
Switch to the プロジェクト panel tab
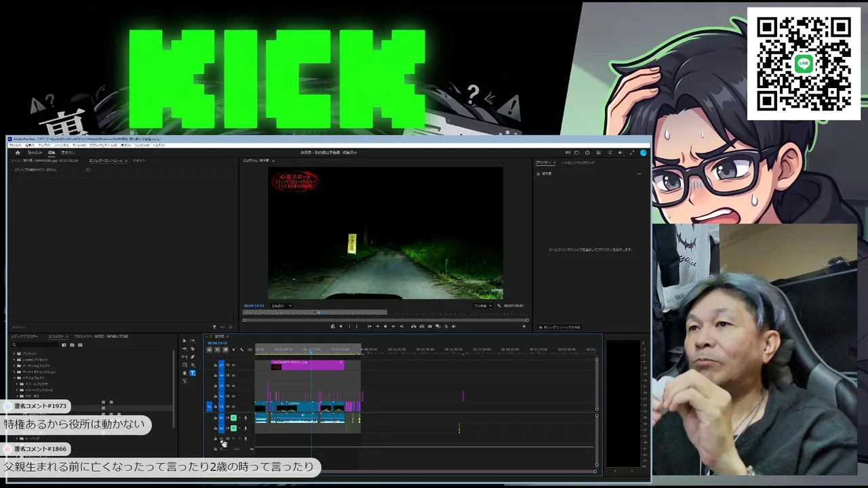(100, 336)
